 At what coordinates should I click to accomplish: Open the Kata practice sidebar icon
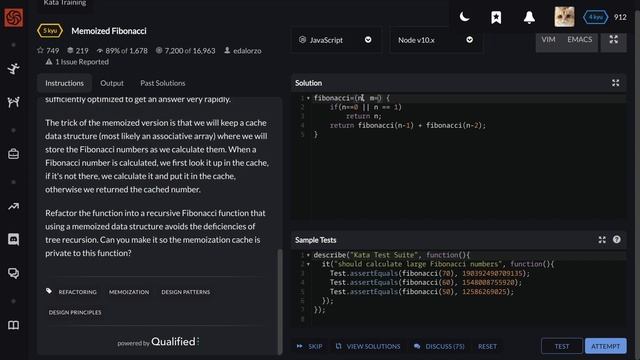(x=13, y=68)
